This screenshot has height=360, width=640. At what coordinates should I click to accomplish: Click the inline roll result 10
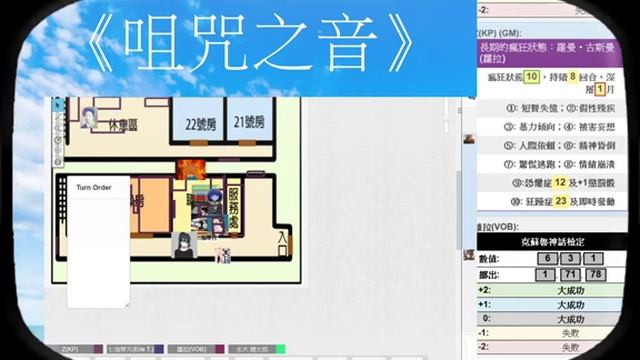point(531,76)
